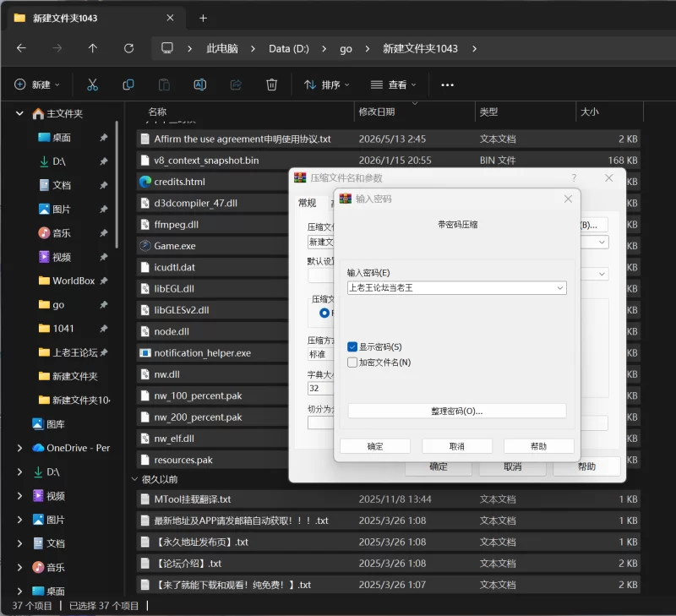The image size is (676, 616).
Task: Click the 32 dictionary size field
Action: pyautogui.click(x=320, y=388)
